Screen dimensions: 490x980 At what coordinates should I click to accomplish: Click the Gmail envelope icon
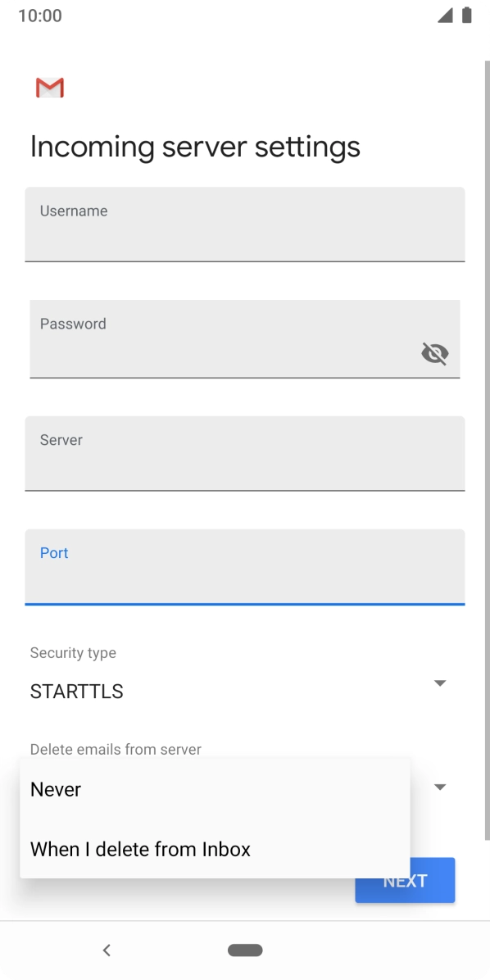pos(49,87)
